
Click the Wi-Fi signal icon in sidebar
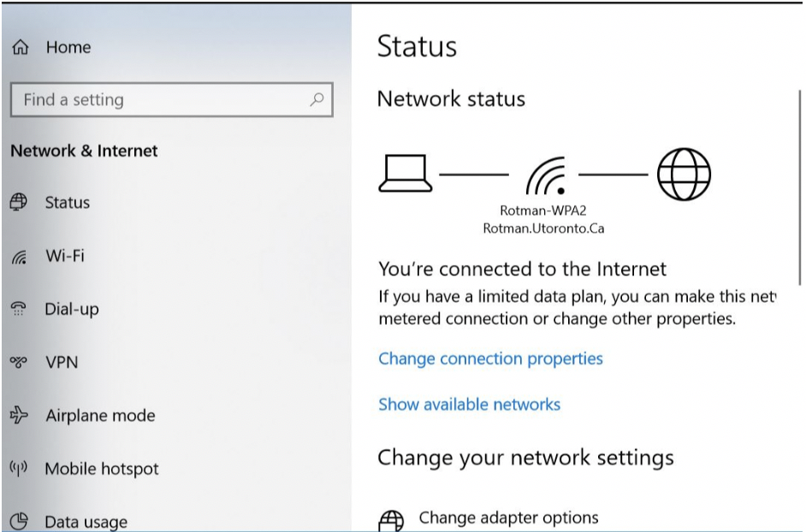point(18,256)
